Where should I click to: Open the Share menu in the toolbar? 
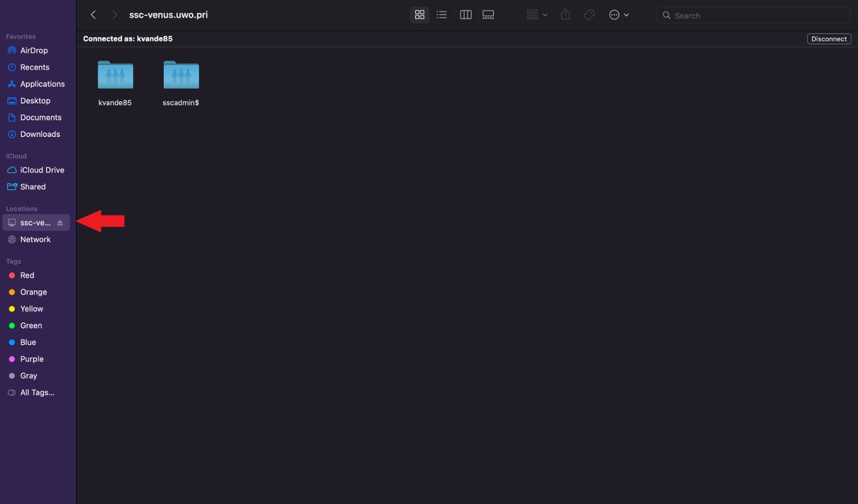(x=565, y=14)
